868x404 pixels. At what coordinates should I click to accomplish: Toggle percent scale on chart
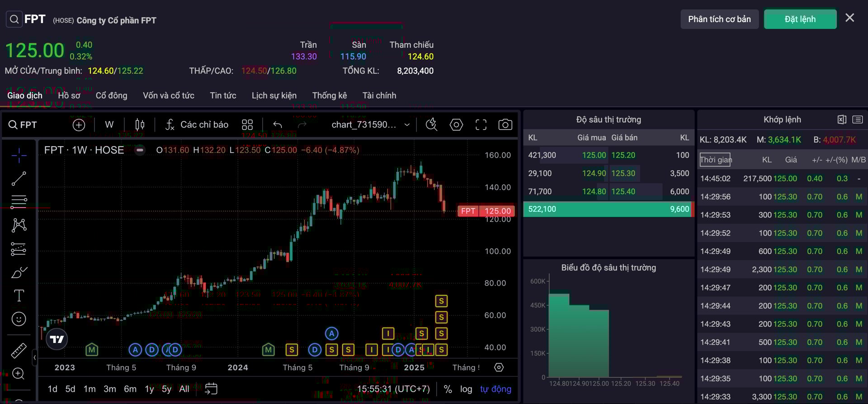(x=448, y=389)
